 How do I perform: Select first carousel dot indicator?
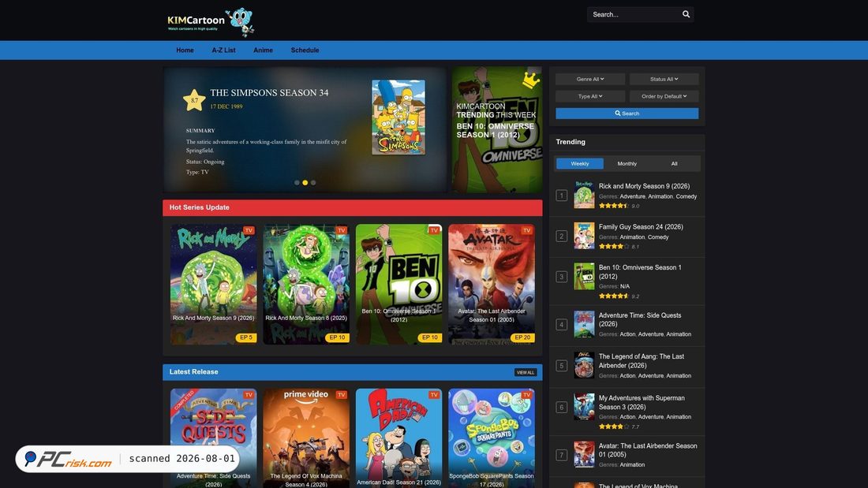coord(297,183)
